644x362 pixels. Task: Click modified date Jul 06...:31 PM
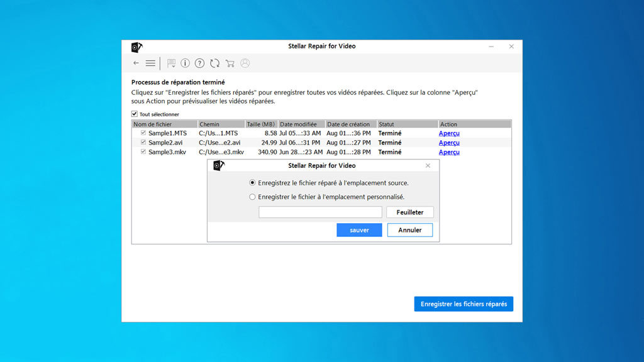click(300, 143)
